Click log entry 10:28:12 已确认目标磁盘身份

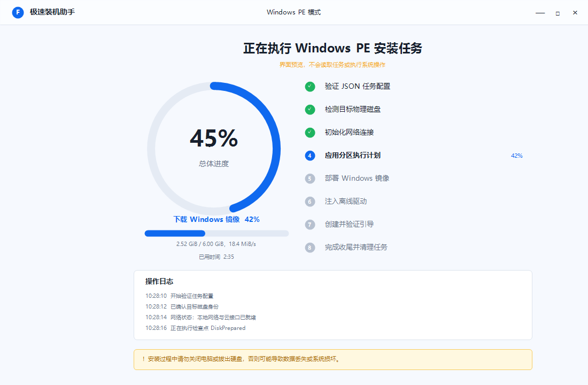coord(182,306)
